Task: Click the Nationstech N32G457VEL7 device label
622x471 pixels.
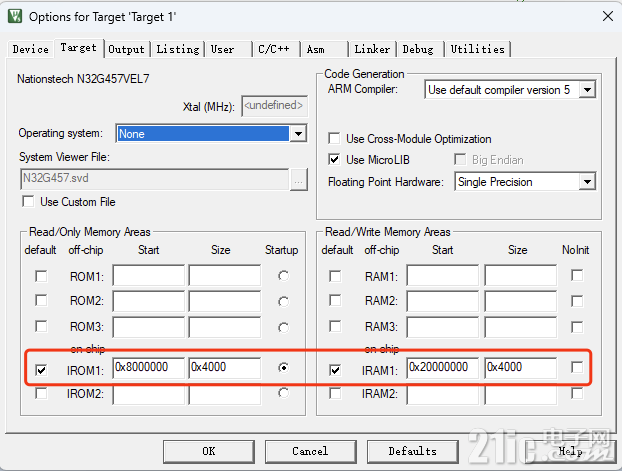Action: pyautogui.click(x=83, y=79)
